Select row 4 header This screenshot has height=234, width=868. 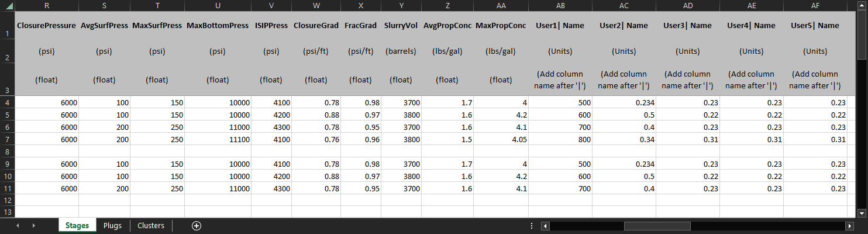tap(7, 102)
